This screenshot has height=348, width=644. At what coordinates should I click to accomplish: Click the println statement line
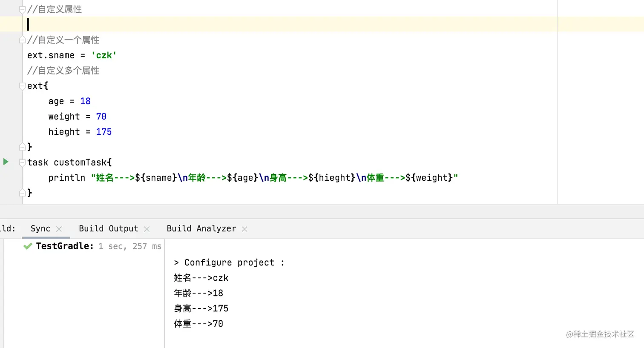pos(253,178)
